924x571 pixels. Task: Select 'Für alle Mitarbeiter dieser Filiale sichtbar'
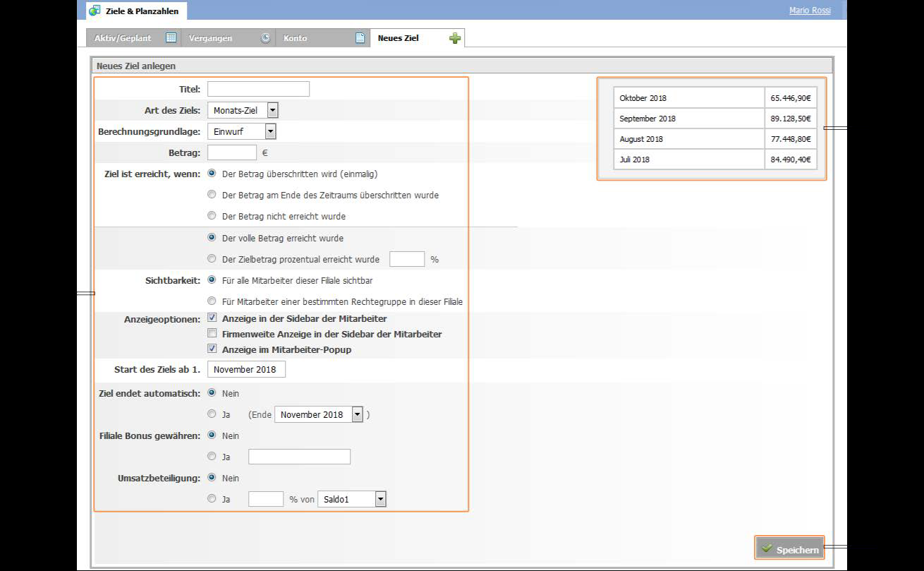[212, 280]
